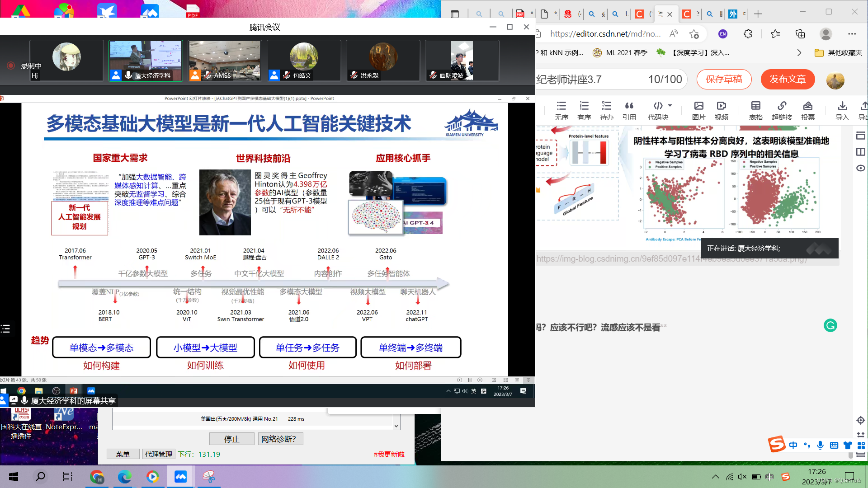Image resolution: width=868 pixels, height=488 pixels.
Task: Select 厦大经济学科 participant video thumbnail
Action: 146,61
